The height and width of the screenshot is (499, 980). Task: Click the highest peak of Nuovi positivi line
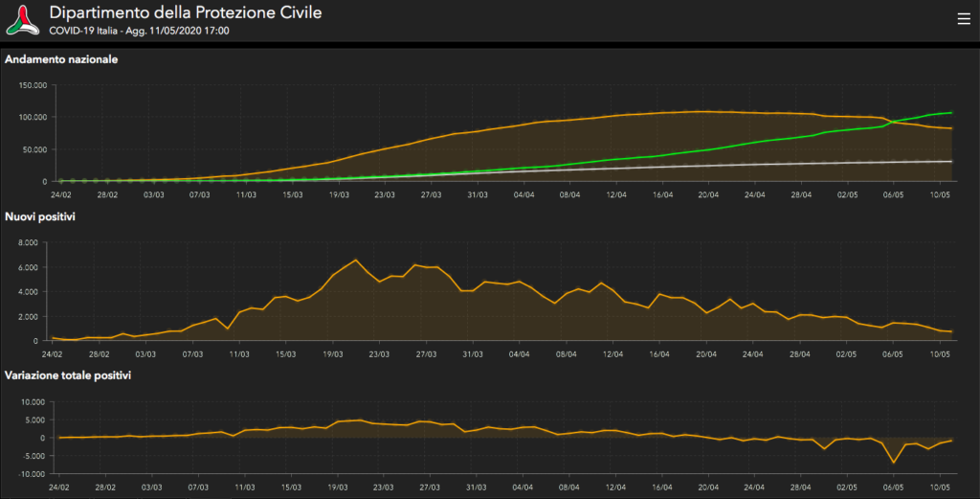[356, 260]
